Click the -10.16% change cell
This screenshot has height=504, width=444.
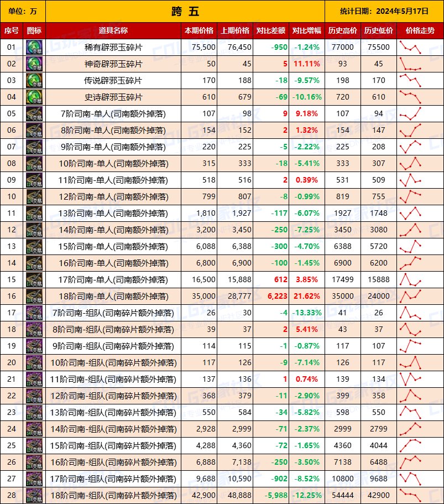tap(307, 97)
